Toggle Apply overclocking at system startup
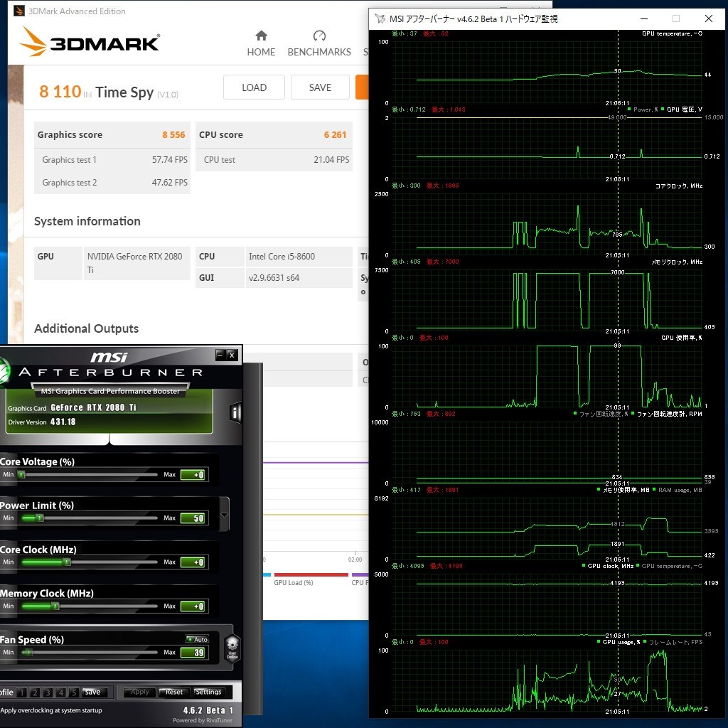 (51, 710)
